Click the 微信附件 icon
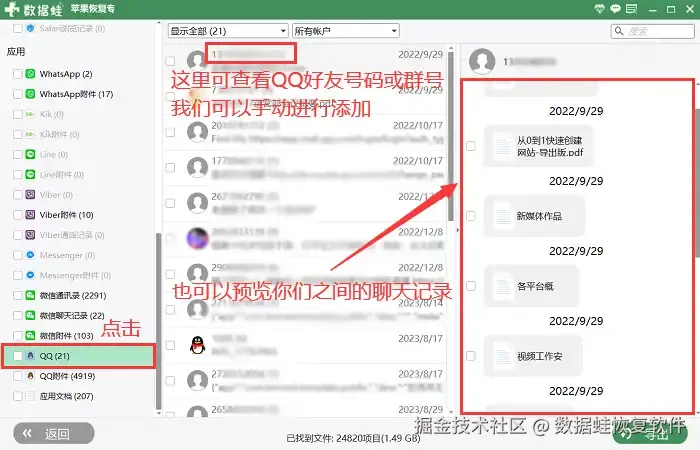700x450 pixels. [x=30, y=335]
